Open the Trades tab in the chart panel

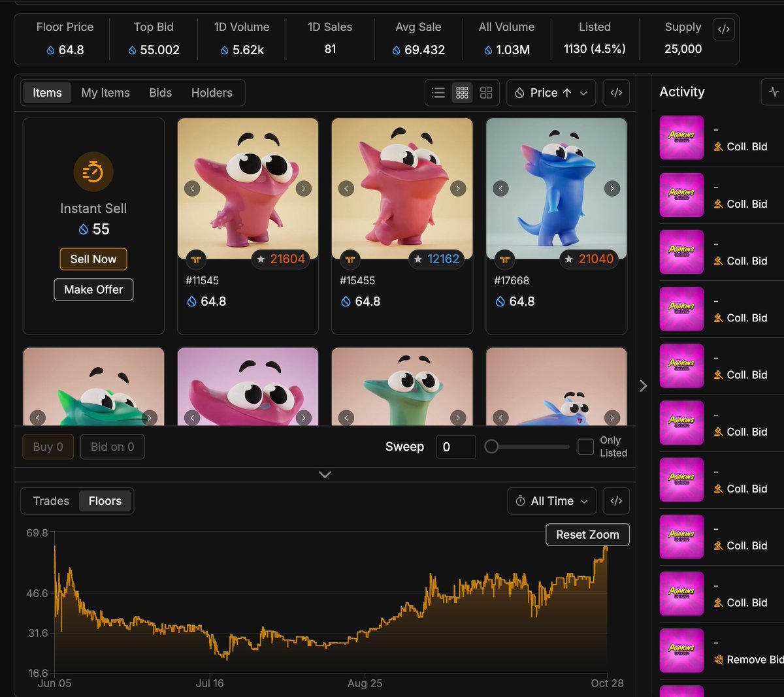[x=50, y=500]
